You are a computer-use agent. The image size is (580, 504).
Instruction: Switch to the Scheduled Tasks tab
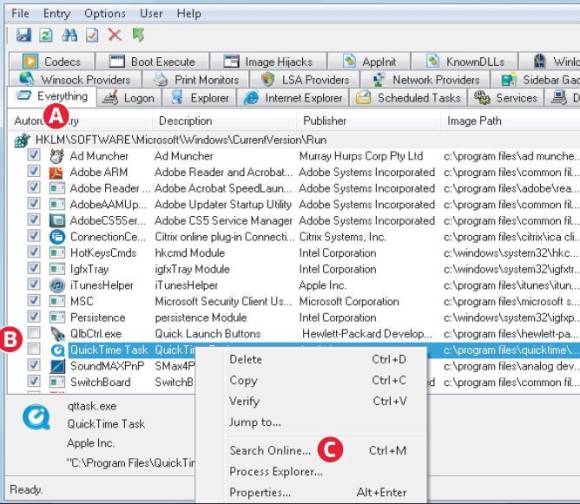pos(408,98)
